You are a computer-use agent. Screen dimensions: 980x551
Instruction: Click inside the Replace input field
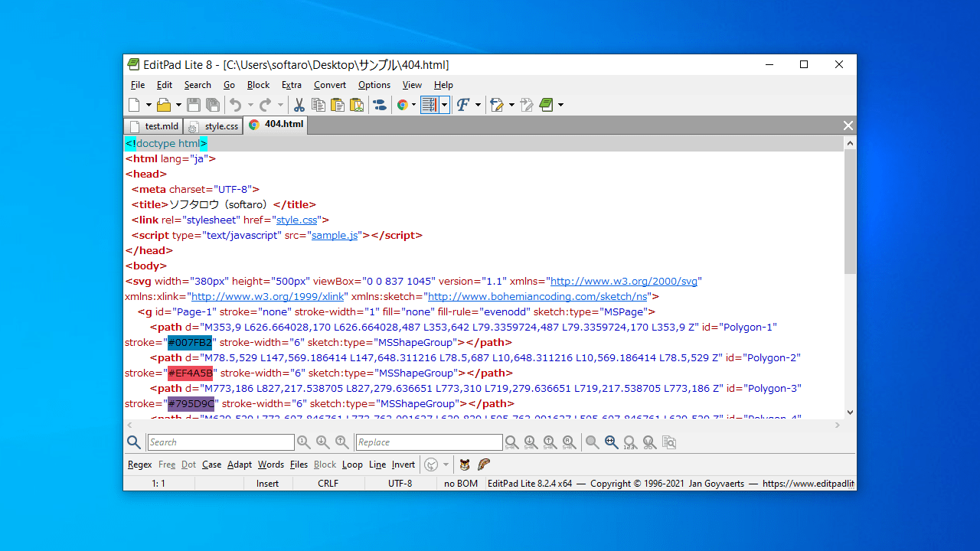430,442
